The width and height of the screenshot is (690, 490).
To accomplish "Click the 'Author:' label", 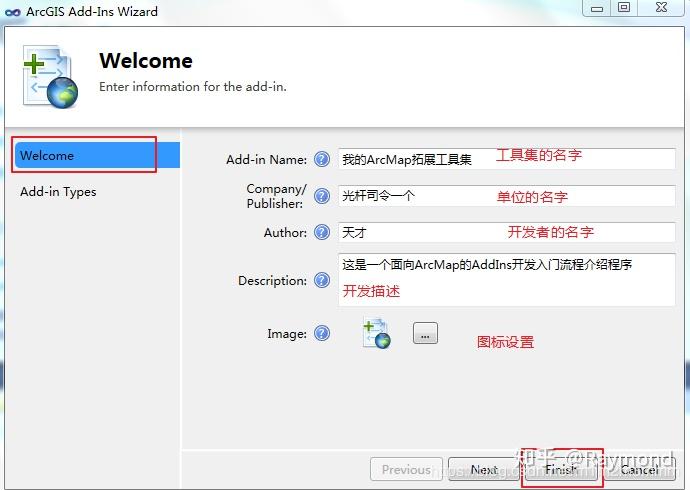I will click(285, 232).
